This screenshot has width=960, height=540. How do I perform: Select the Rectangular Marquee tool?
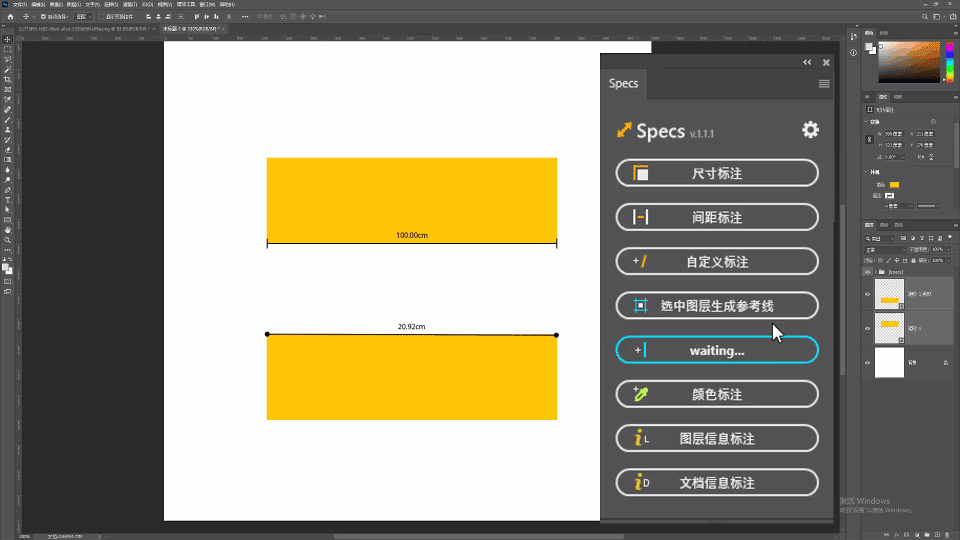pos(7,50)
